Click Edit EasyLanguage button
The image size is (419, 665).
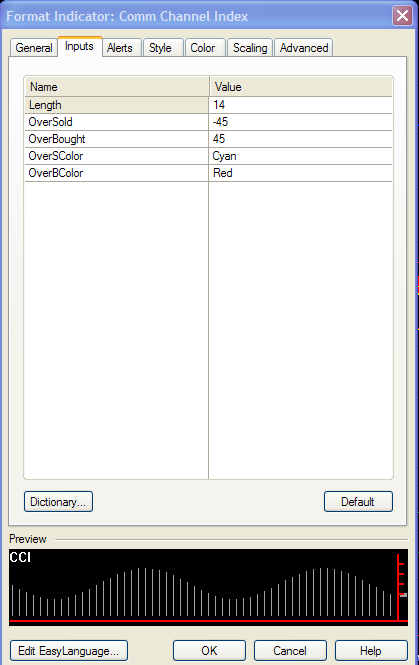[x=69, y=651]
